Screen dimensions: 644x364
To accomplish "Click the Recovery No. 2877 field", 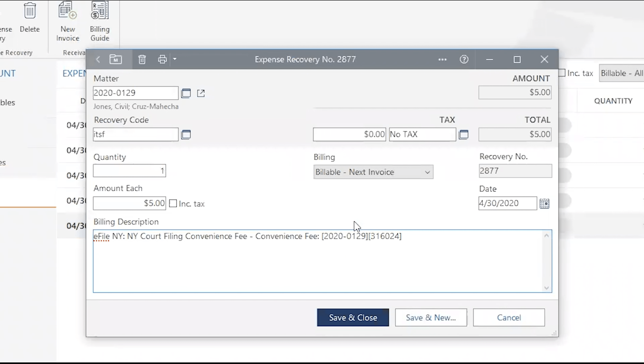I will tap(515, 171).
